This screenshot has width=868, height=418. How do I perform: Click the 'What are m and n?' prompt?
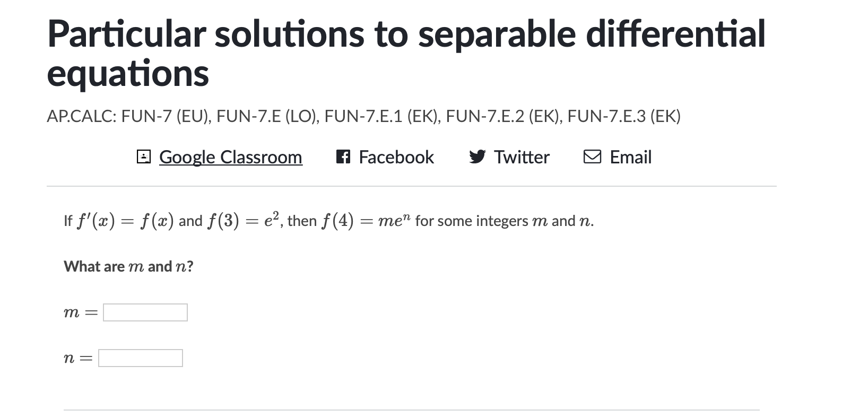pyautogui.click(x=128, y=266)
